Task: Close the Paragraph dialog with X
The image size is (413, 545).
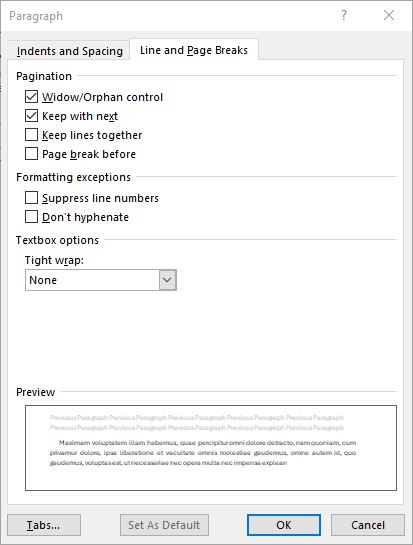Action: pyautogui.click(x=389, y=15)
